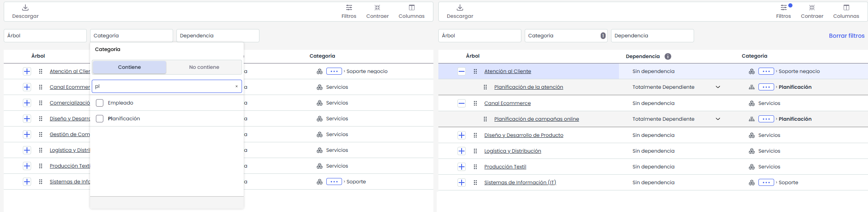Viewport: 868px width, 212px height.
Task: Click ellipsis button in Planificación de la atención row
Action: click(x=766, y=87)
